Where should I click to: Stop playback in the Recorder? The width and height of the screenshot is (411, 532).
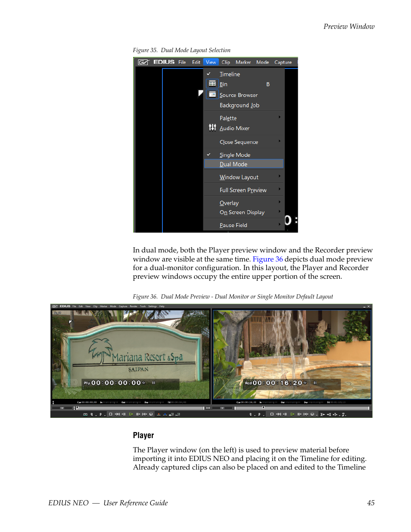[272, 414]
